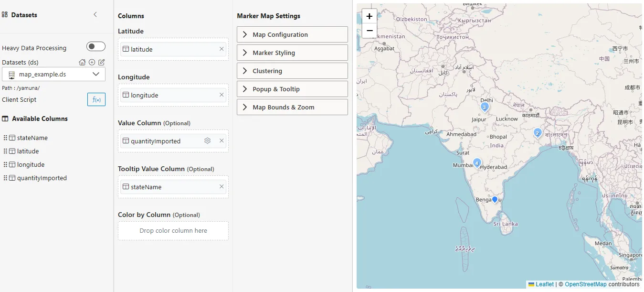Click the Available Columns table icon

coord(6,119)
